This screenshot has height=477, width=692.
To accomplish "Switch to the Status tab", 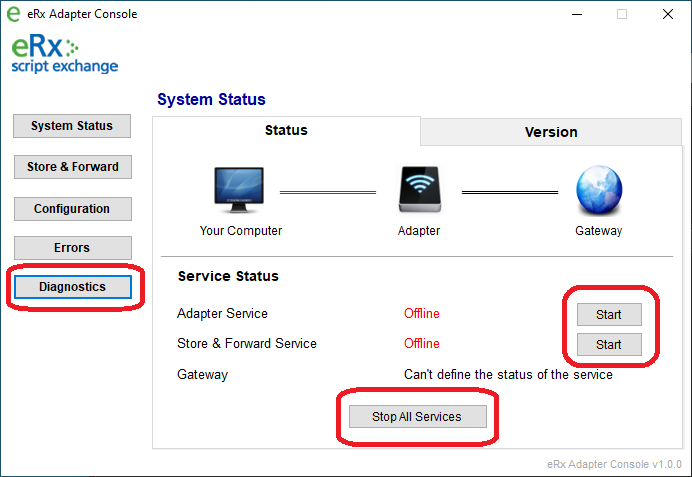I will 286,131.
